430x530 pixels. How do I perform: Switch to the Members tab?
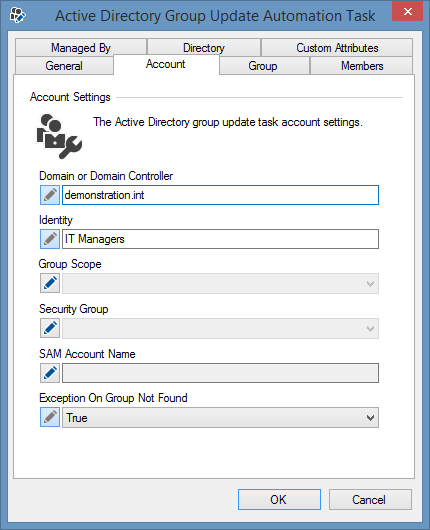362,66
